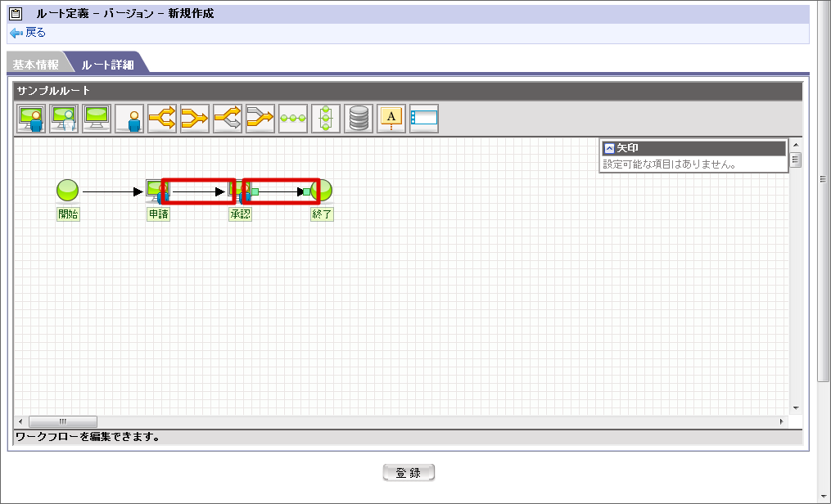Click the サンプルルート title text
Viewport: 831px width, 504px height.
click(53, 91)
